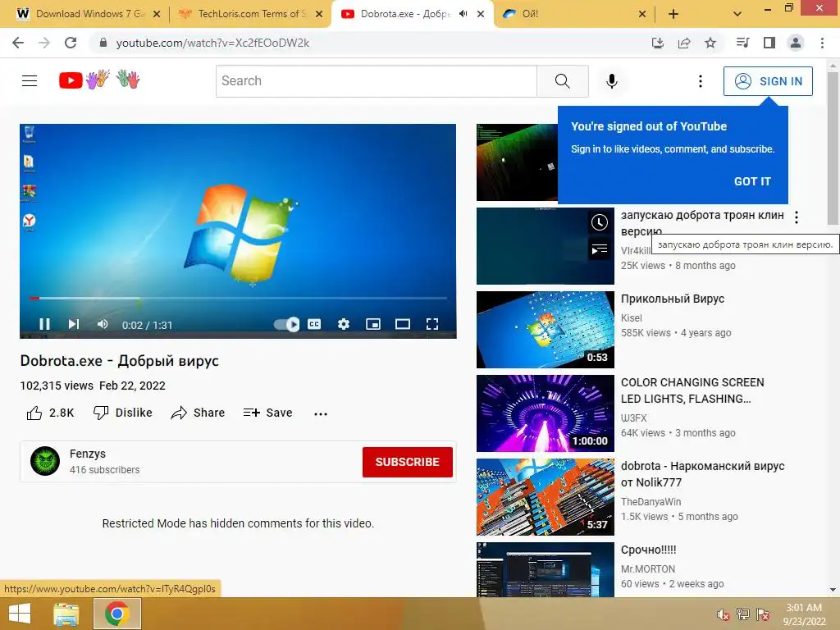Skip to the next video
840x630 pixels.
(x=74, y=324)
